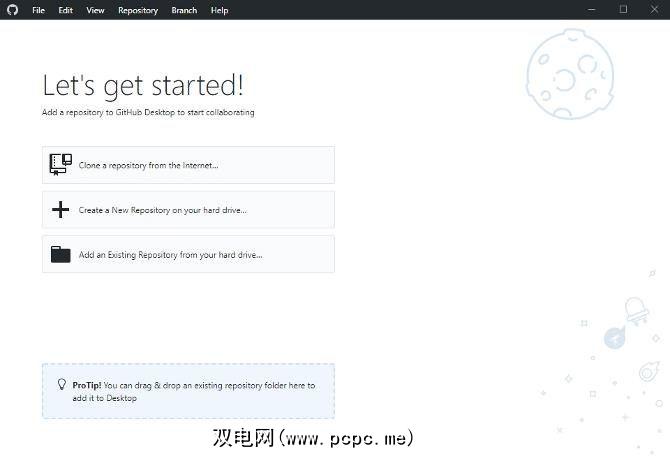Open the Edit menu

pyautogui.click(x=65, y=10)
